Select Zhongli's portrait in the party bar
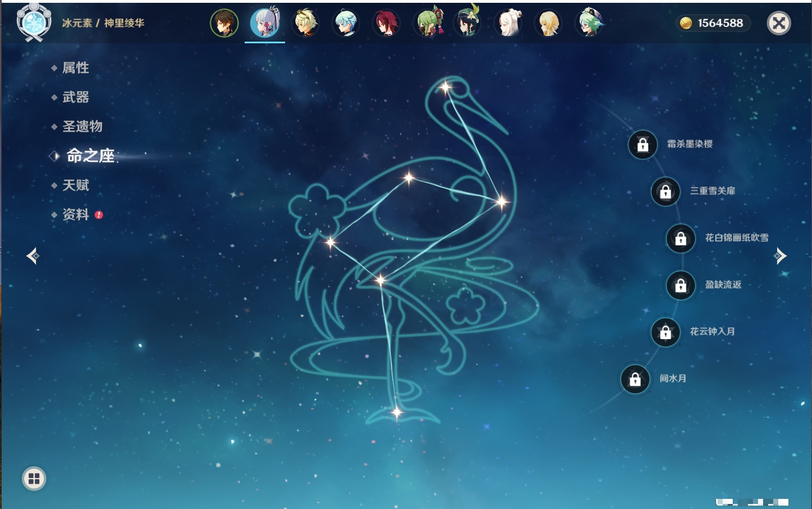812x509 pixels. [x=224, y=24]
